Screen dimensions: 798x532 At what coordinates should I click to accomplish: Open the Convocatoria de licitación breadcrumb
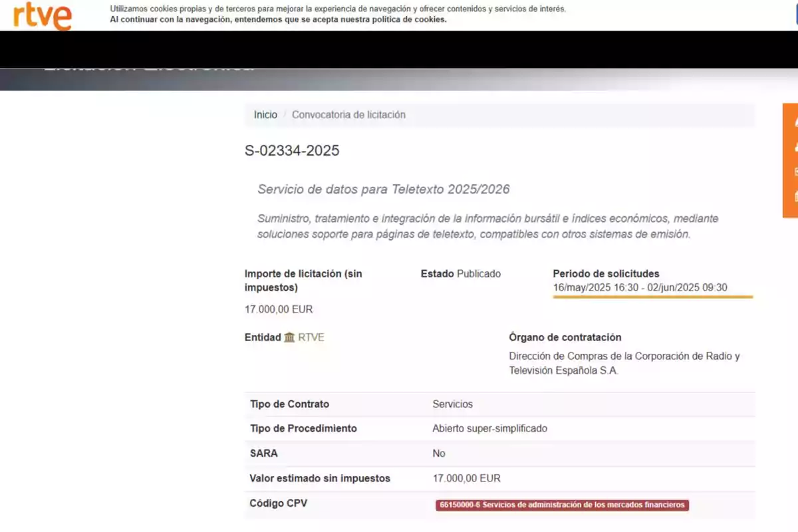pos(348,114)
